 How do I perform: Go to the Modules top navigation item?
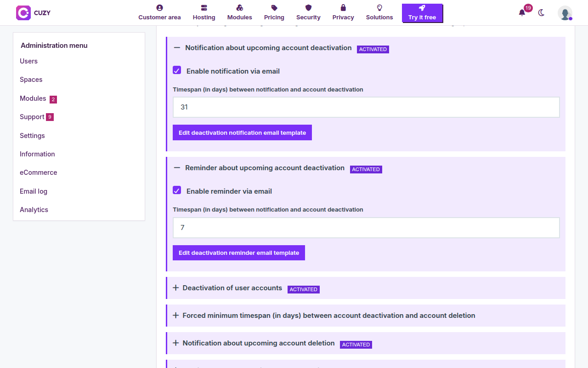pos(239,13)
